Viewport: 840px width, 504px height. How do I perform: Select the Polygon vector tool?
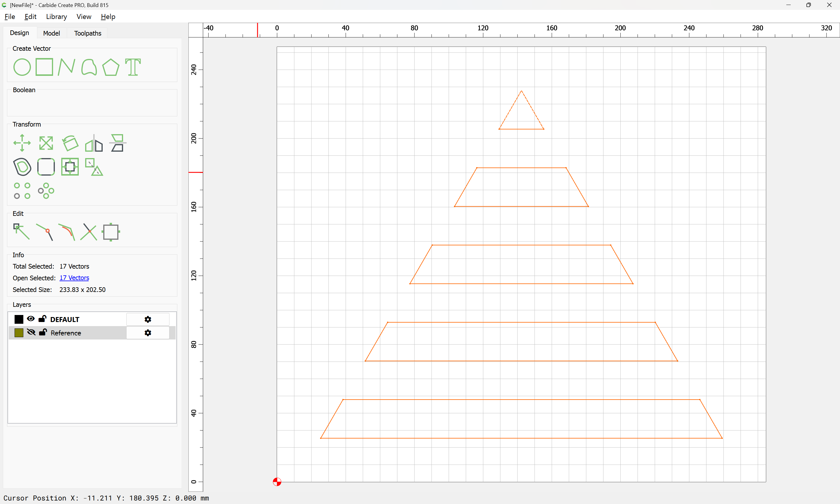(x=111, y=67)
